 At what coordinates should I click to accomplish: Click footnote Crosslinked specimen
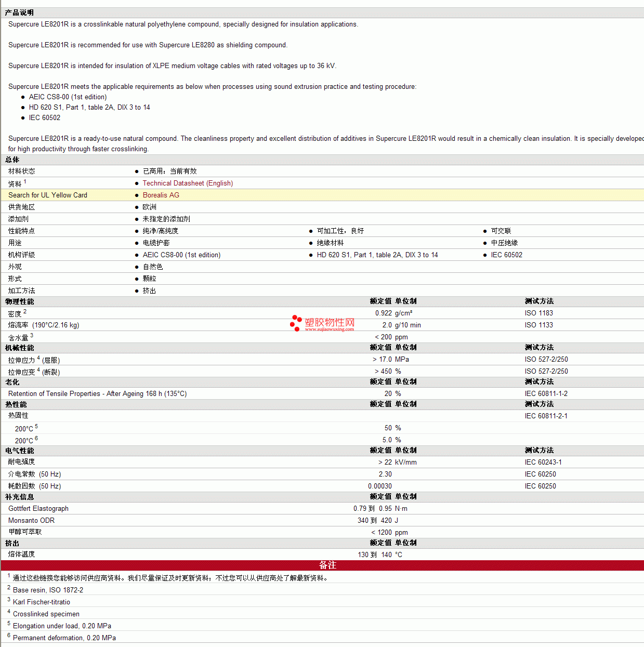[46, 614]
